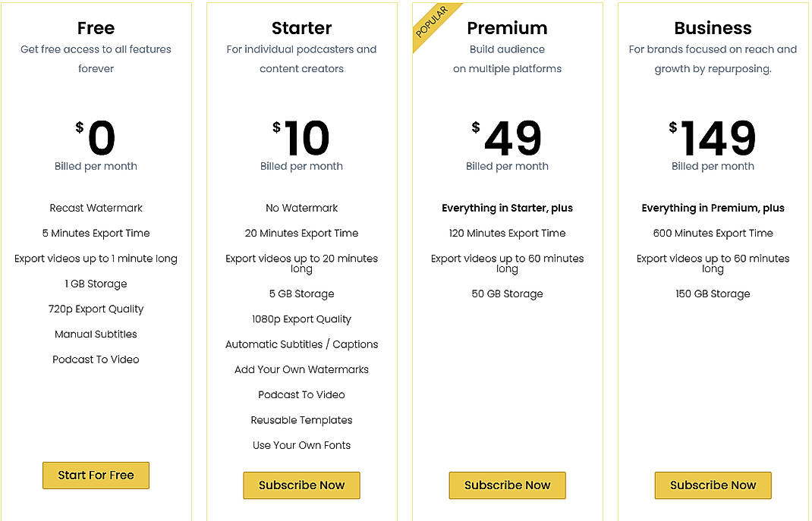The image size is (812, 521).
Task: Click Billed per month under the Starter price
Action: click(x=301, y=166)
